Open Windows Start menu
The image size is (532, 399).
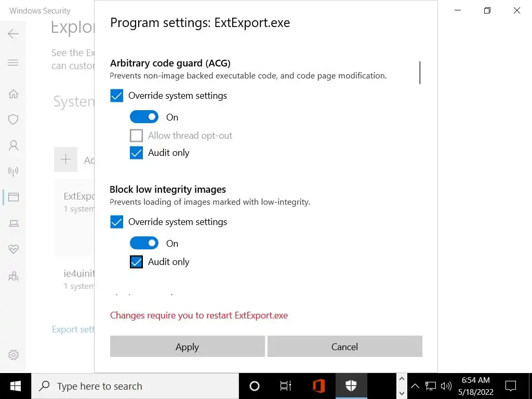point(15,386)
